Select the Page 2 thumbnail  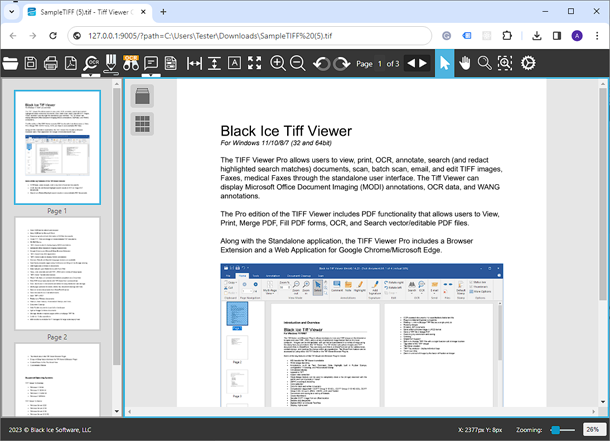[57, 274]
